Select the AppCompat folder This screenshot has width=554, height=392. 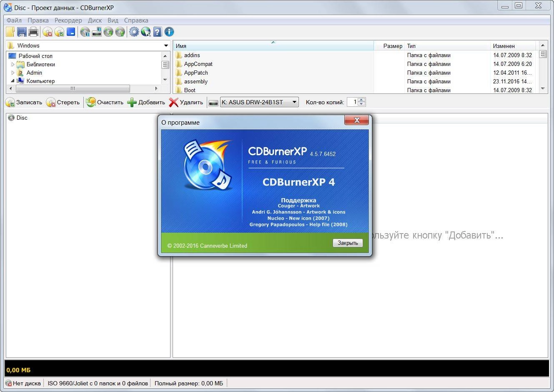tap(198, 64)
